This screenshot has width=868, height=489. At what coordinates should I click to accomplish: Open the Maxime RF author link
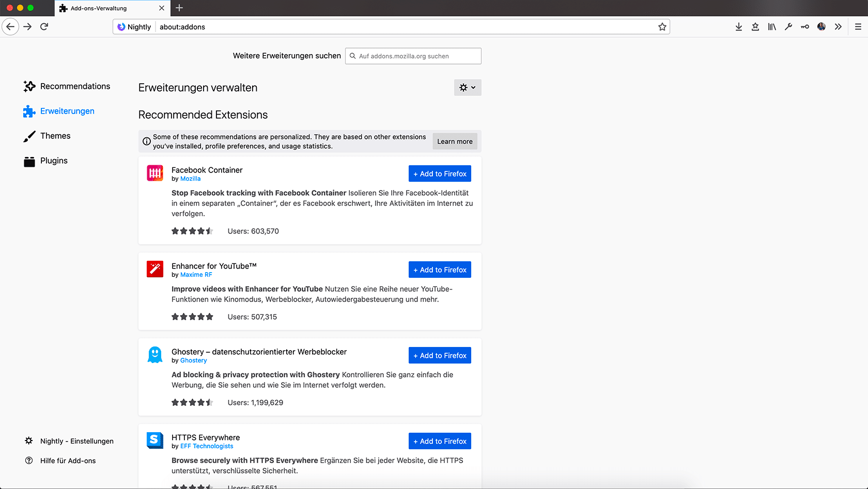pos(196,275)
